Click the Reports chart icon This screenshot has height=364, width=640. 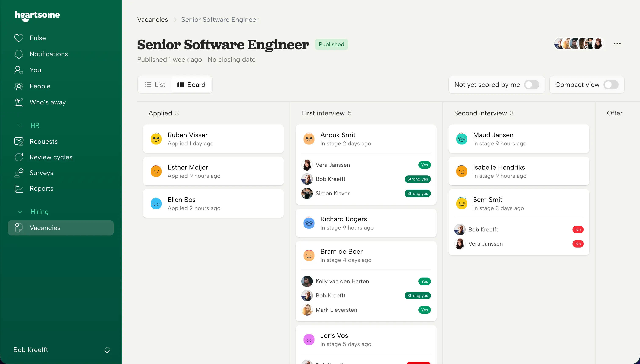(19, 189)
